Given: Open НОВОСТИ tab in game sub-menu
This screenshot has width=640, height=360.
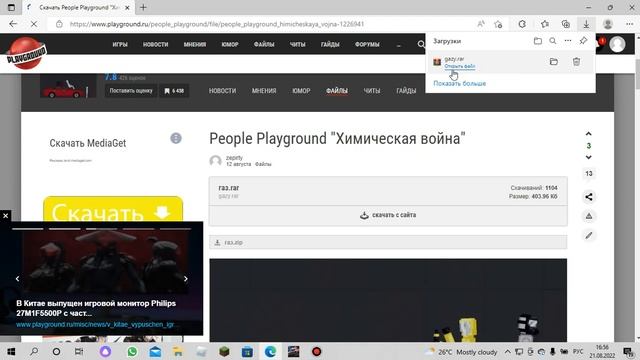Looking at the screenshot, I should coord(222,91).
